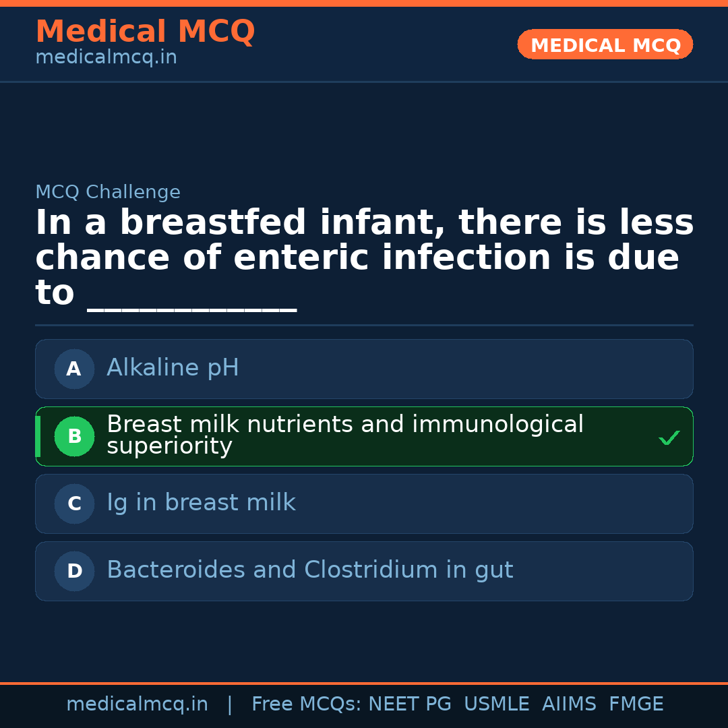This screenshot has height=728, width=728.
Task: Open the medicalmcq.in link in the footer
Action: coord(137,704)
